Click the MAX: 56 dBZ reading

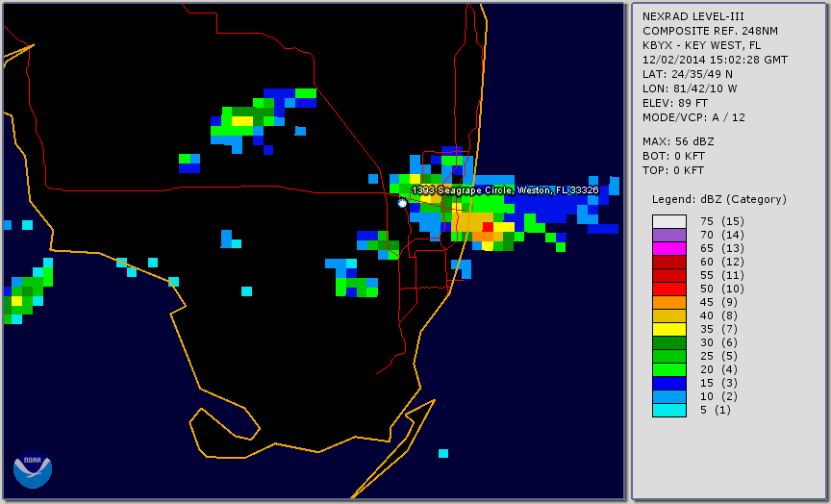tap(678, 141)
